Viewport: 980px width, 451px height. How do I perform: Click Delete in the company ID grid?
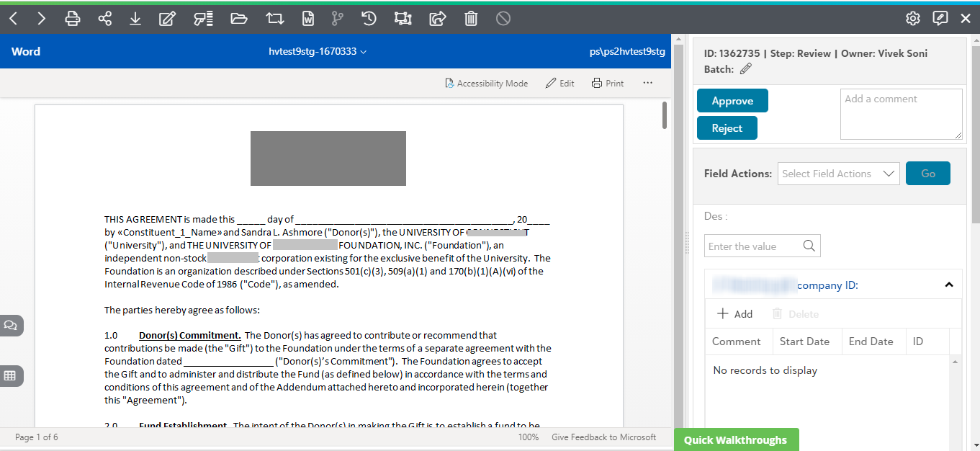point(796,314)
